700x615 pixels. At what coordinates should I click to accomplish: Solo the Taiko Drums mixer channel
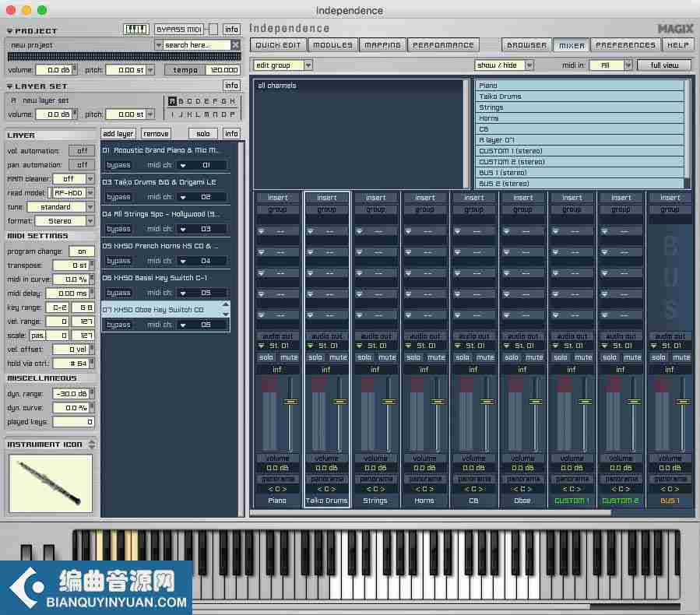pyautogui.click(x=315, y=357)
